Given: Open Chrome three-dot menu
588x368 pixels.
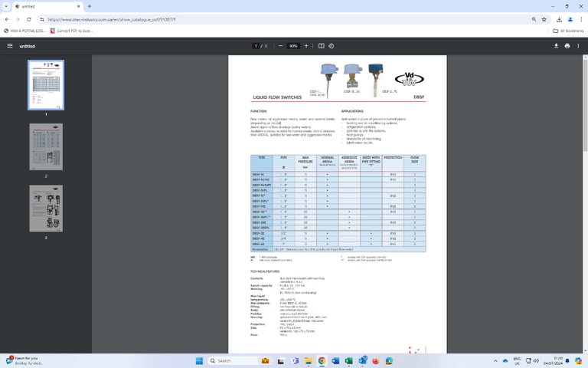Looking at the screenshot, I should coord(581,19).
